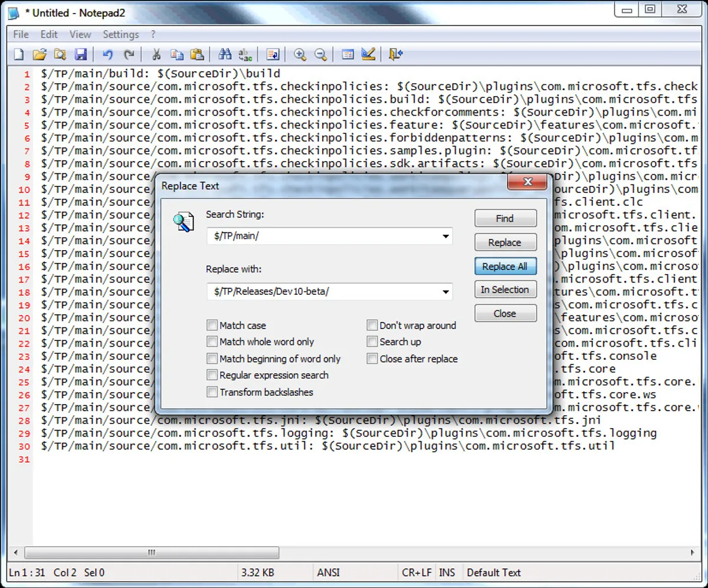Cut selection with scissors icon
The image size is (708, 588).
click(x=156, y=55)
